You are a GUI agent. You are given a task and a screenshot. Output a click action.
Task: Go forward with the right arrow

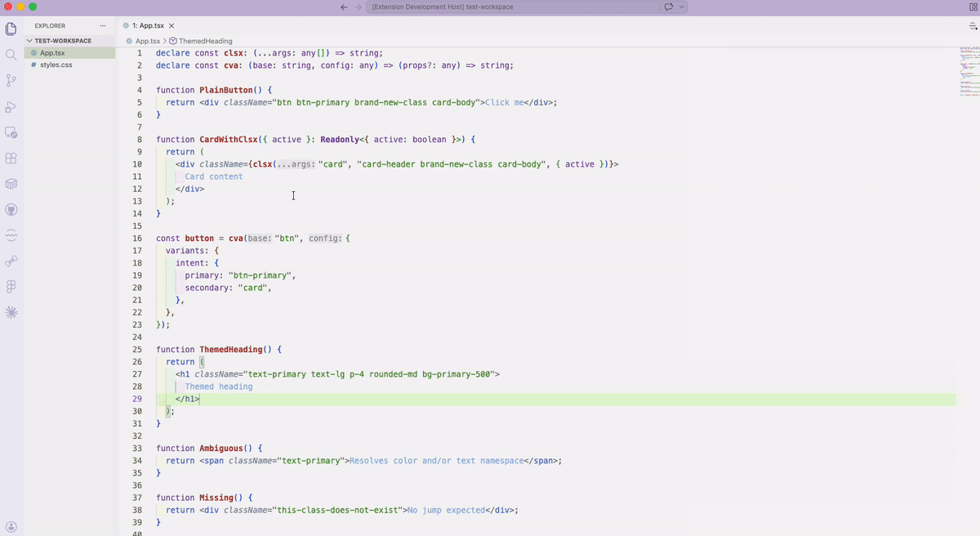(358, 7)
